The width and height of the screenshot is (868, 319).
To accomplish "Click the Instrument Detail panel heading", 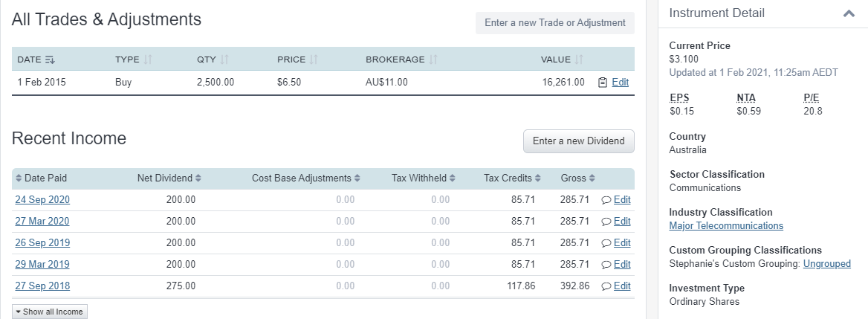I will (716, 13).
